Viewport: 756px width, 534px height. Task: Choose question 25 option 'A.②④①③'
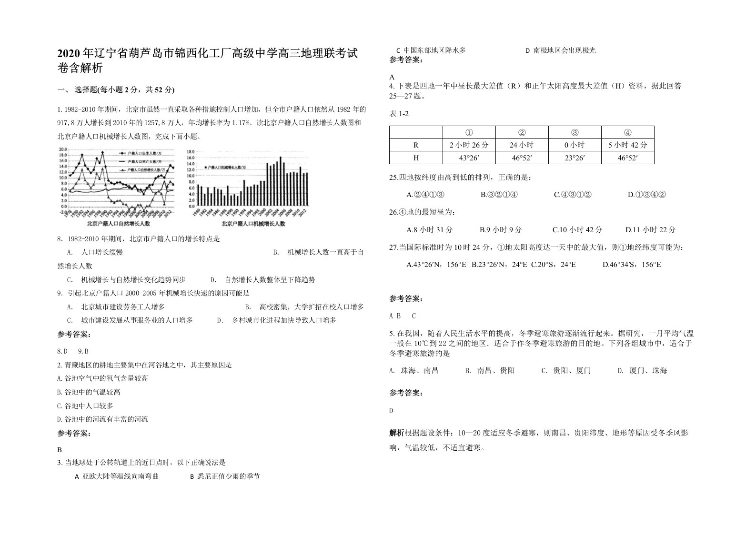(425, 195)
